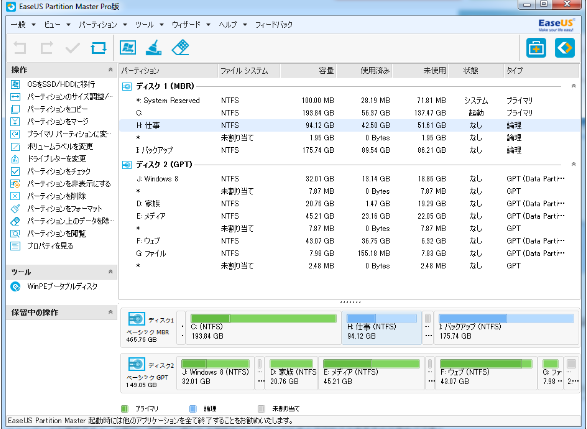Open the toolkit briefcase icon
This screenshot has width=587, height=429.
536,48
